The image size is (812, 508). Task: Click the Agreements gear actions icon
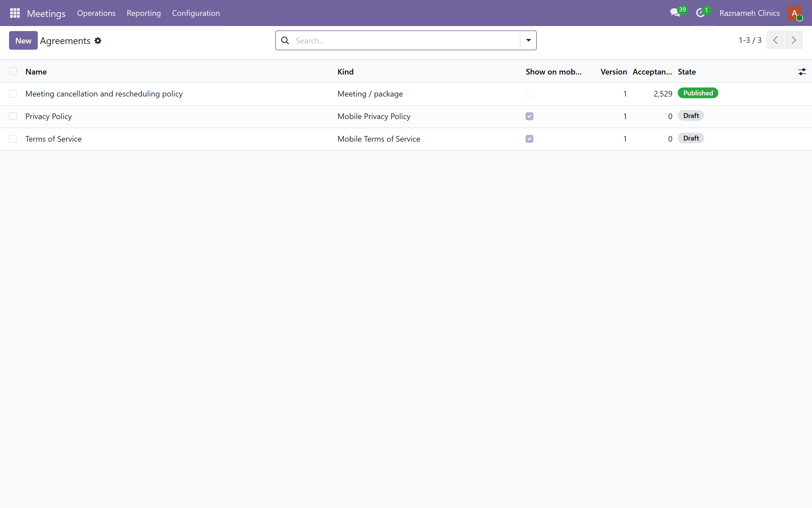pyautogui.click(x=98, y=41)
